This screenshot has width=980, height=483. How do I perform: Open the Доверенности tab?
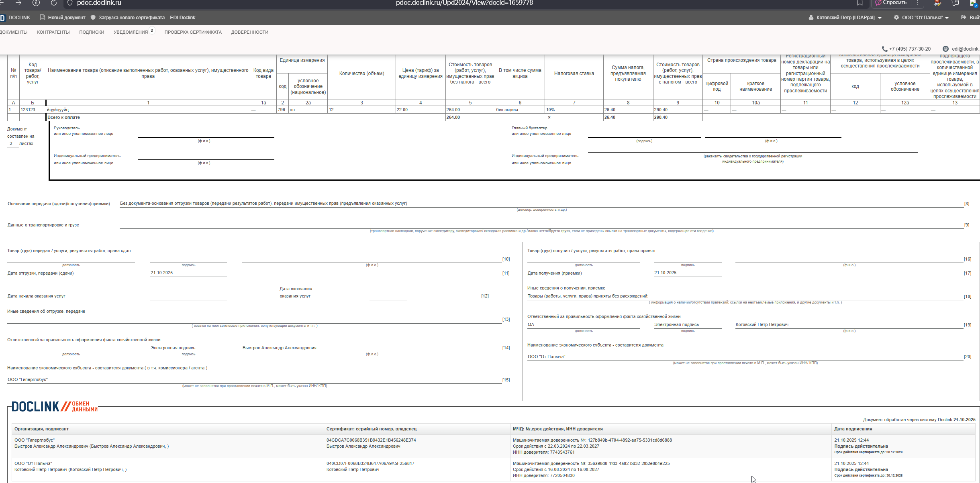pos(249,32)
